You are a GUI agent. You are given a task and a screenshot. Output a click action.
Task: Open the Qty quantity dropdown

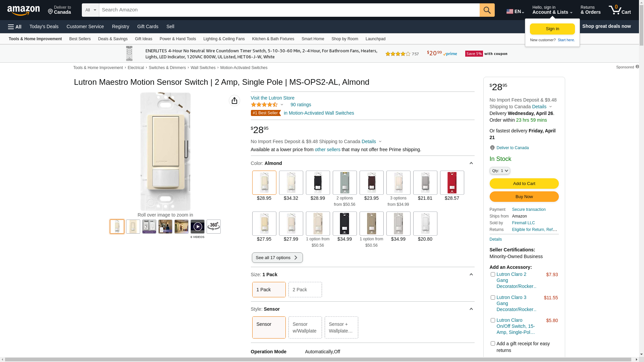tap(499, 171)
